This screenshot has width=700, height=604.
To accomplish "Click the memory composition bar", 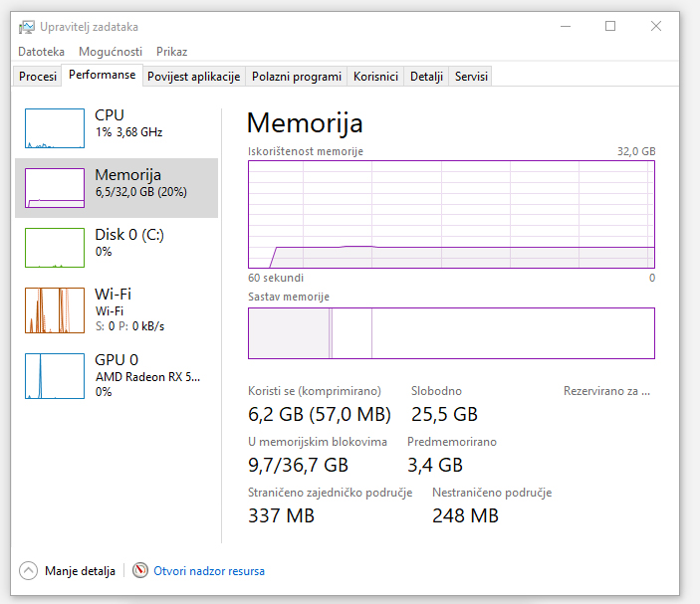I will (451, 332).
